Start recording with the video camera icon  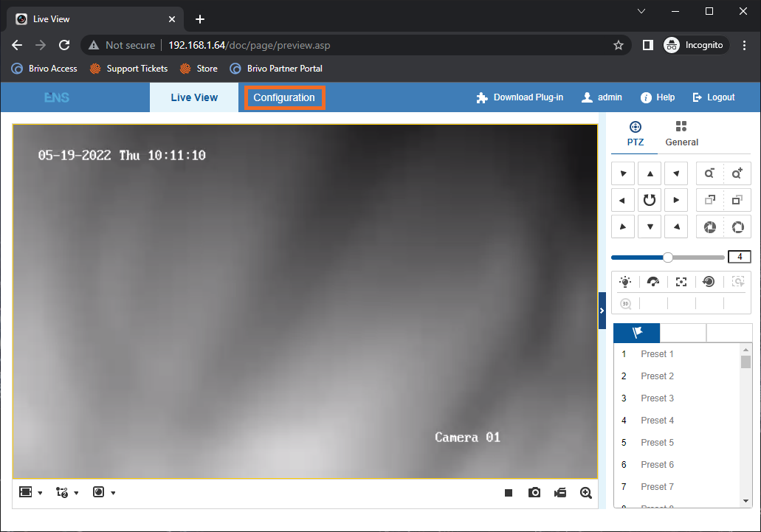pos(560,493)
